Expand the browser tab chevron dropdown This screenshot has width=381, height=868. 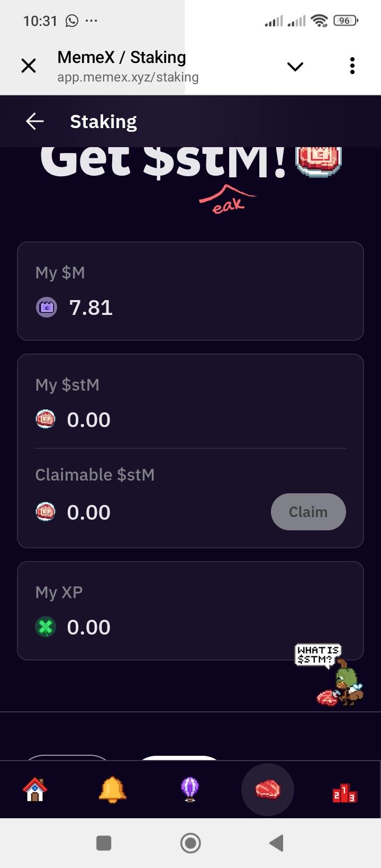(x=295, y=67)
